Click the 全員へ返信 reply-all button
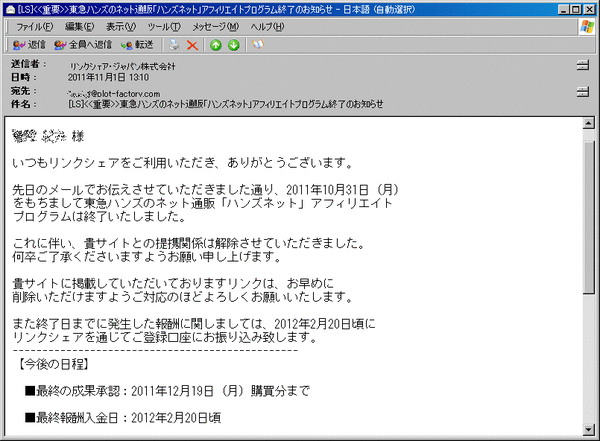This screenshot has width=600, height=441. pyautogui.click(x=83, y=45)
